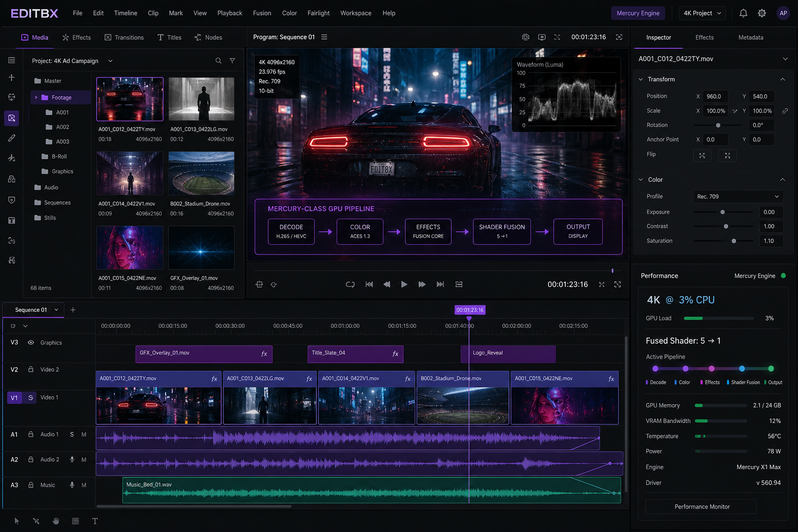The image size is (798, 532).
Task: Toggle scale link in Transform
Action: pyautogui.click(x=785, y=111)
